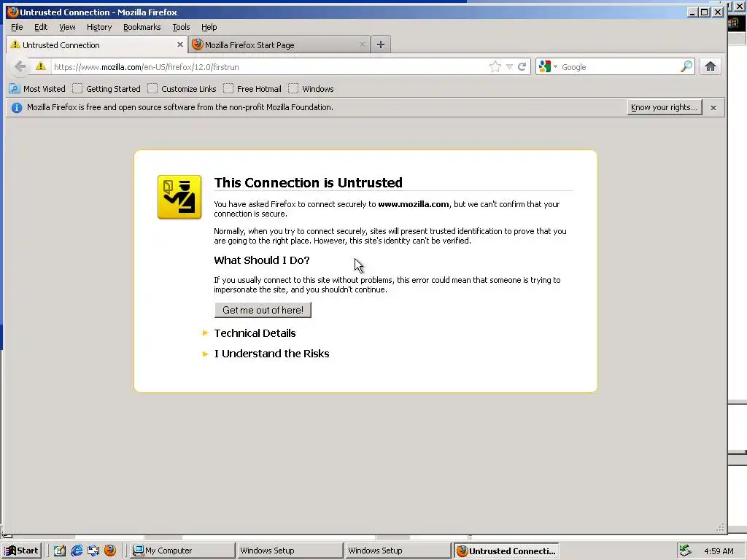Viewport: 747px width, 560px height.
Task: Launch Internet Explorer from quick launch
Action: pos(77,551)
